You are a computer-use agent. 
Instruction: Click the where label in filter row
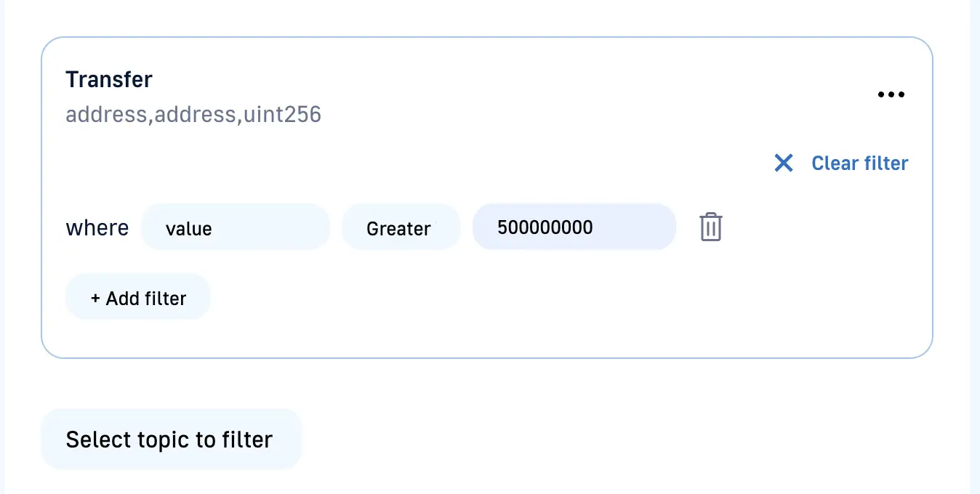click(x=97, y=227)
